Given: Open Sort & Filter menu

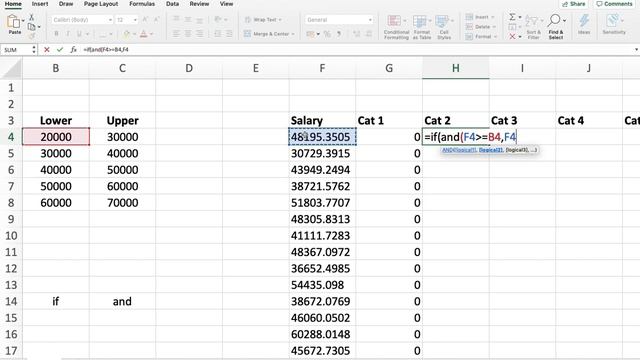Looking at the screenshot, I should coord(533,27).
